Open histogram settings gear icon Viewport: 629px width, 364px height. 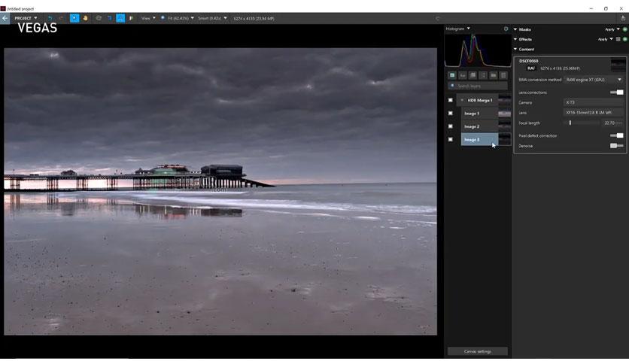click(x=506, y=29)
